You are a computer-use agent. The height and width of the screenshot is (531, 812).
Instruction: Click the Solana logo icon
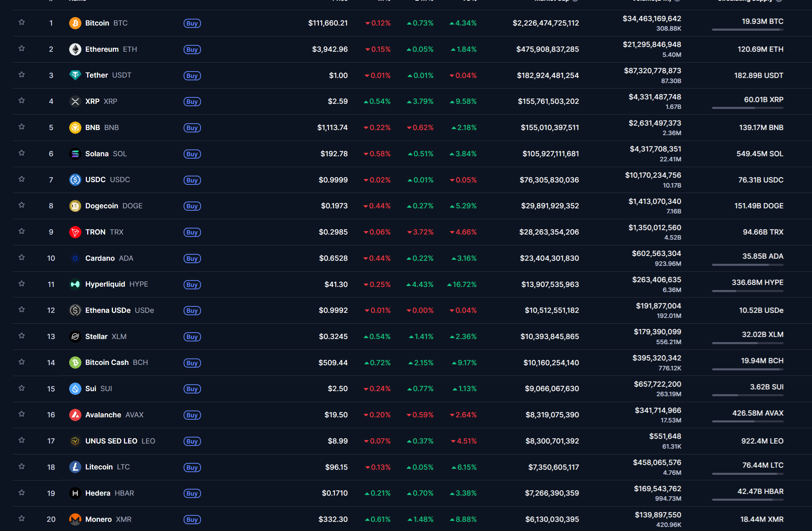tap(75, 154)
